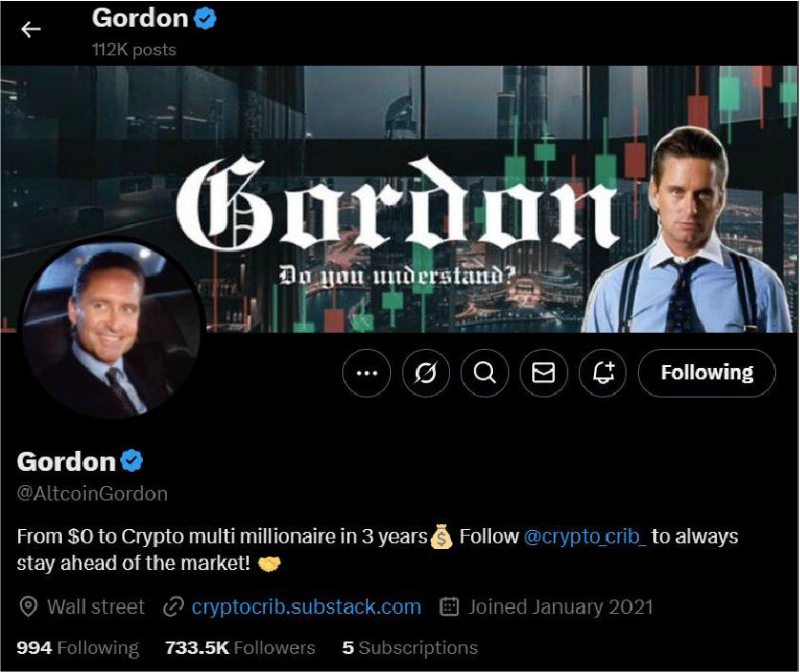800x672 pixels.
Task: Click verified badge next to profile name
Action: pos(132,461)
